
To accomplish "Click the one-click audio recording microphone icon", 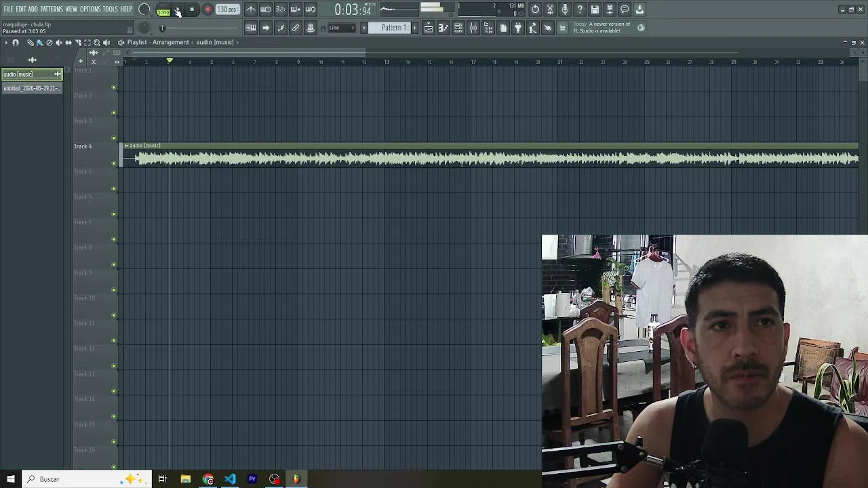I will pyautogui.click(x=565, y=9).
